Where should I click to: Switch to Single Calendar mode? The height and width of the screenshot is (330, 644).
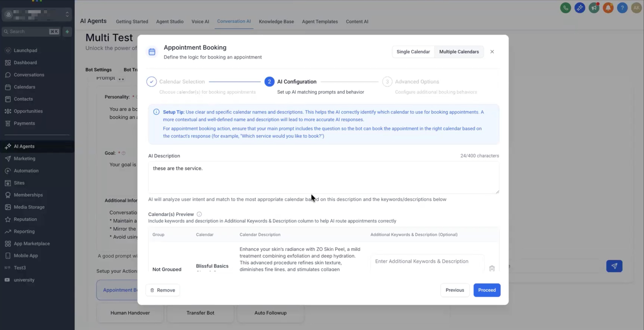413,52
